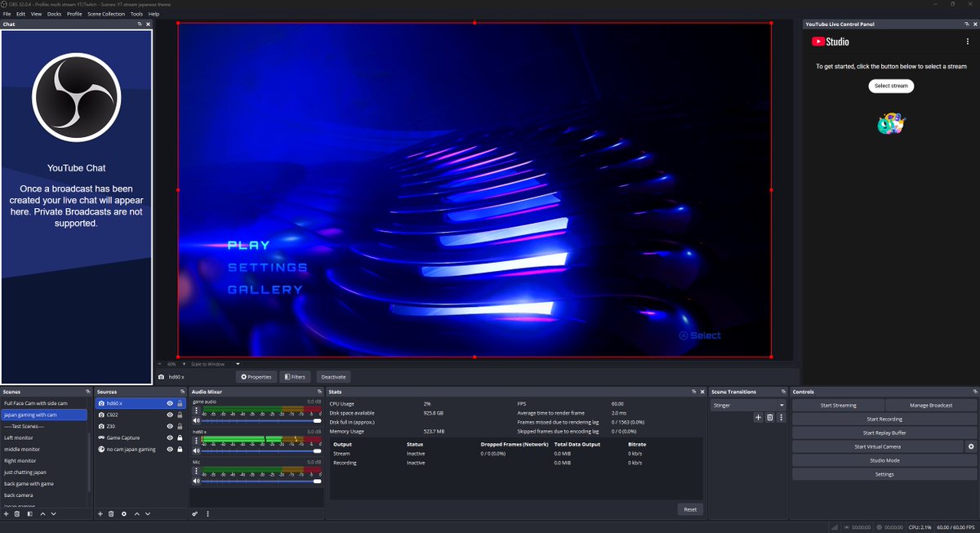The width and height of the screenshot is (980, 533).
Task: Move scene up with arrow icon
Action: point(42,513)
